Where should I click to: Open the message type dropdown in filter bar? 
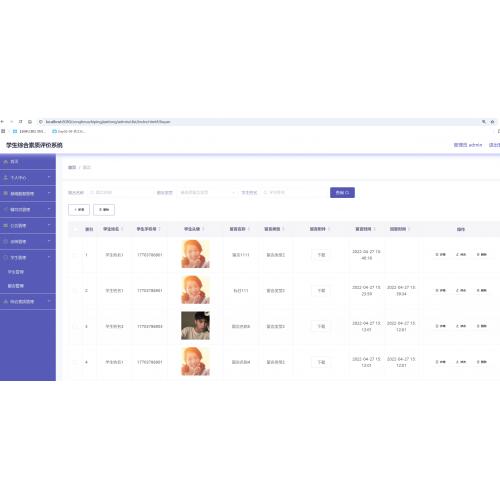208,193
